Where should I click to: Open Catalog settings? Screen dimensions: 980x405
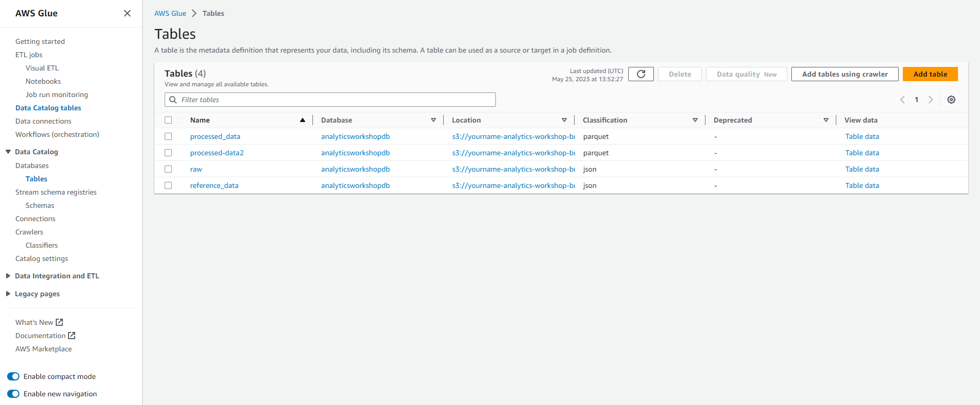(x=41, y=258)
